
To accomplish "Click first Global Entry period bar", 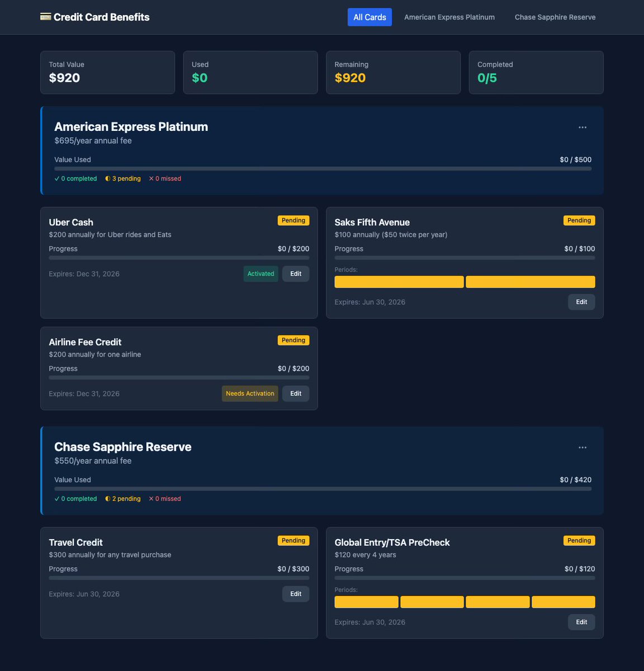I will click(366, 602).
